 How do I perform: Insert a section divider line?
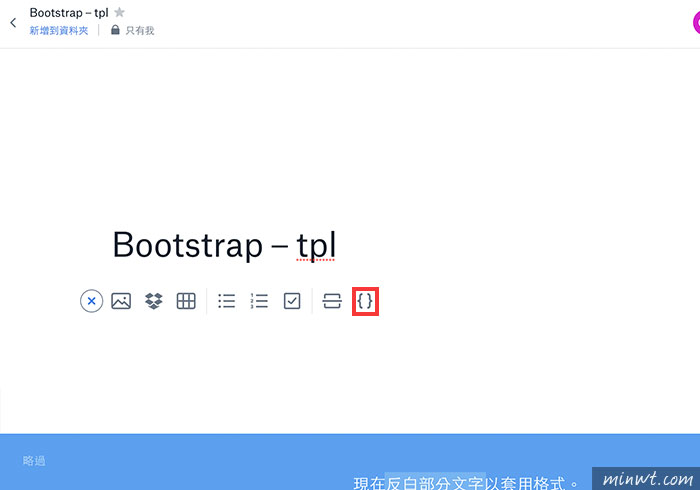pos(332,301)
